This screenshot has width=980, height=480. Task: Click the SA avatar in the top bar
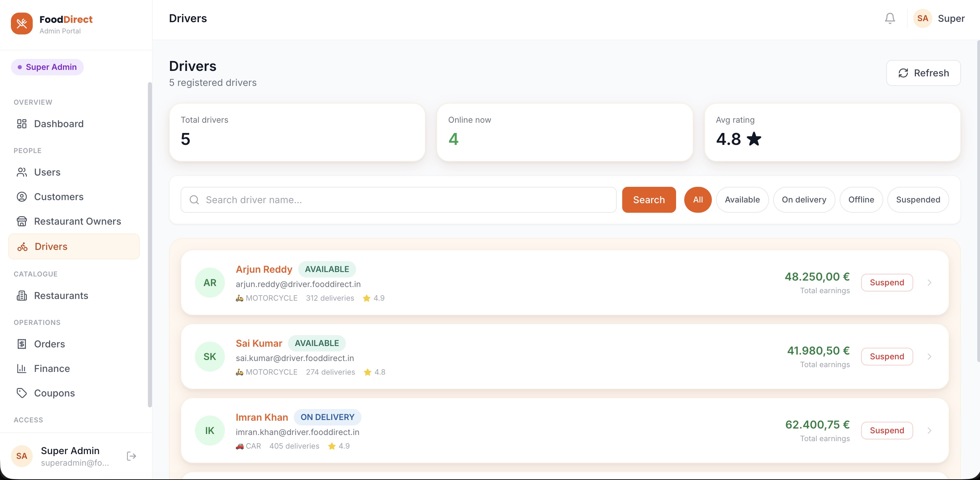coord(922,18)
